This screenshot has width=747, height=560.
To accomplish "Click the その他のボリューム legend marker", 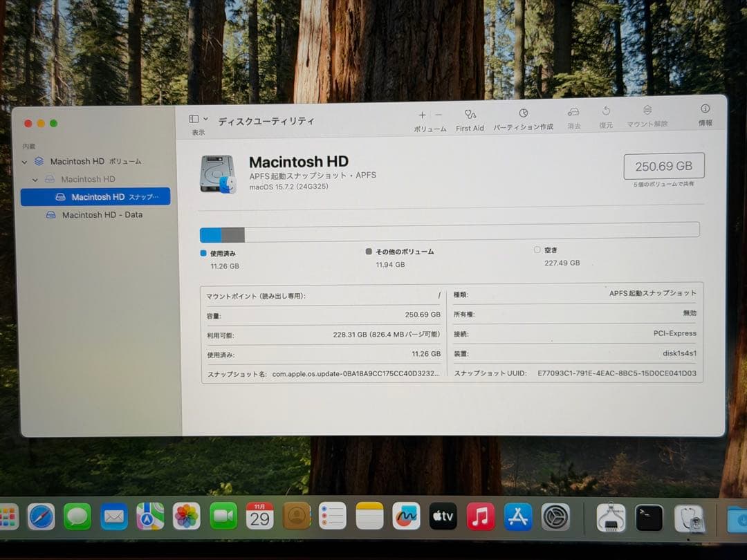I will coord(369,252).
